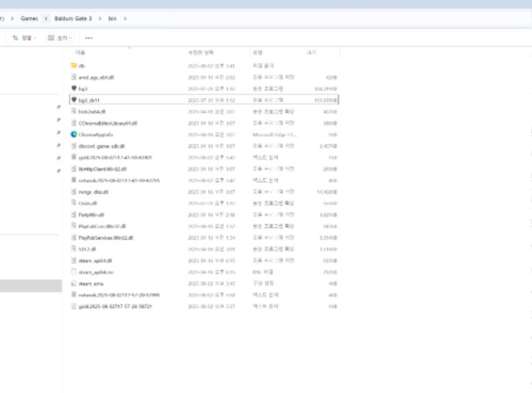This screenshot has width=532, height=393.
Task: Click the bg3_dx11 heart icon
Action: click(x=74, y=100)
